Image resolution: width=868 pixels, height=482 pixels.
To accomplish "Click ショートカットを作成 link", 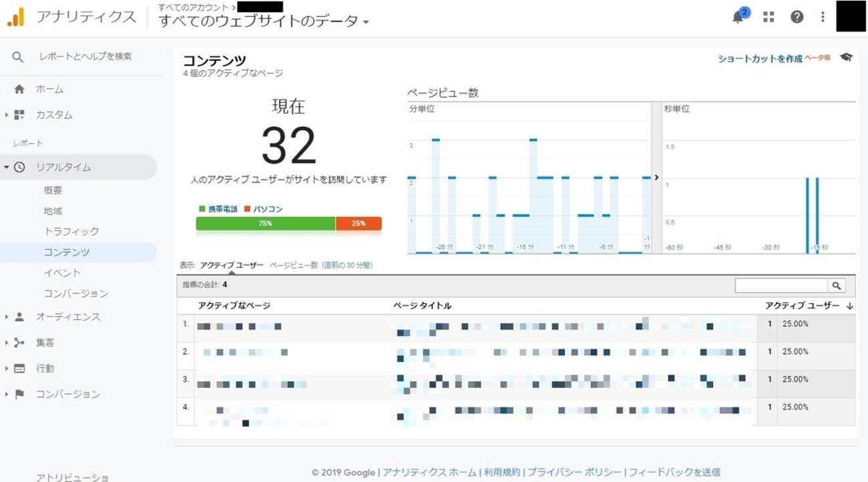I will coord(760,59).
